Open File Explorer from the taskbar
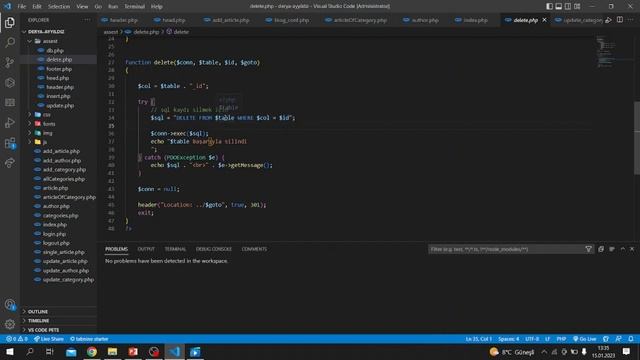 coord(112,351)
